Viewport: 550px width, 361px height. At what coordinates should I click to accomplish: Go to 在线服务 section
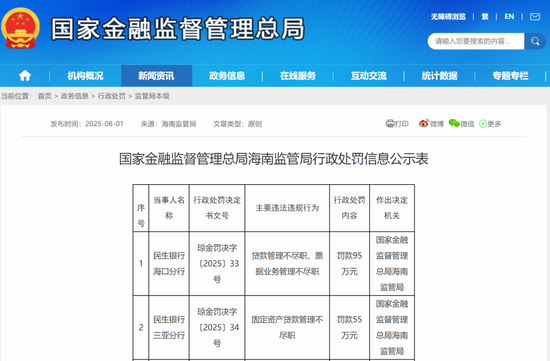pos(298,76)
